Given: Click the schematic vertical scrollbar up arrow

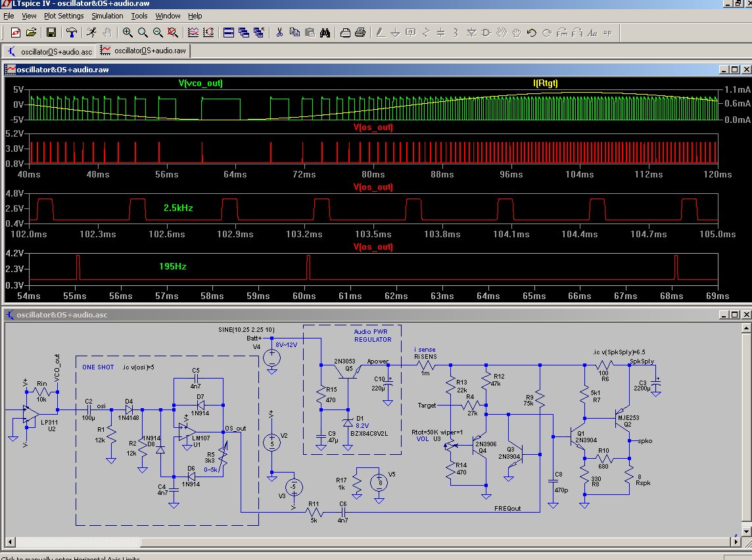Looking at the screenshot, I should tap(745, 328).
